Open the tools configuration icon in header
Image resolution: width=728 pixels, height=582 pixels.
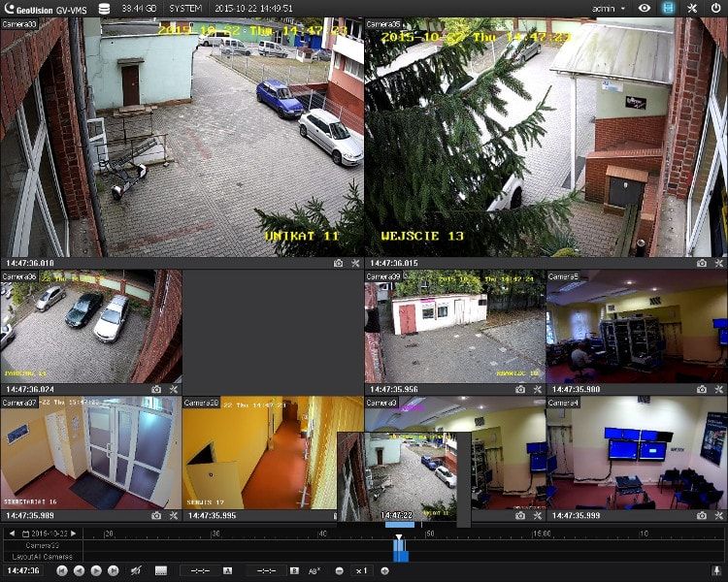point(692,8)
